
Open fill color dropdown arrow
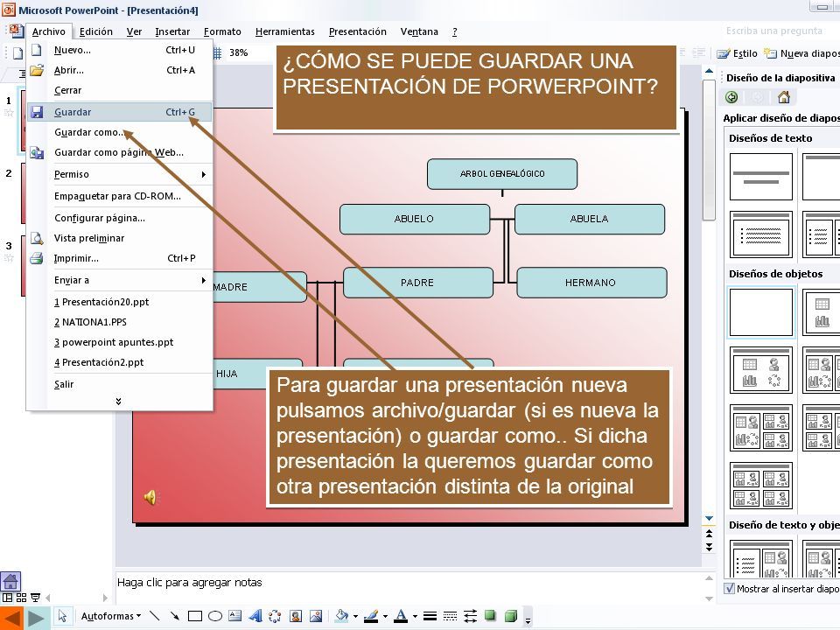tap(355, 617)
